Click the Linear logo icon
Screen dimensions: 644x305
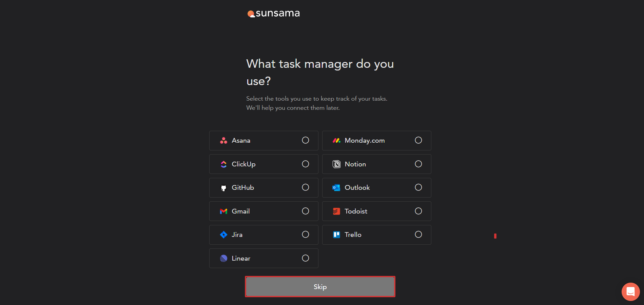tap(223, 259)
